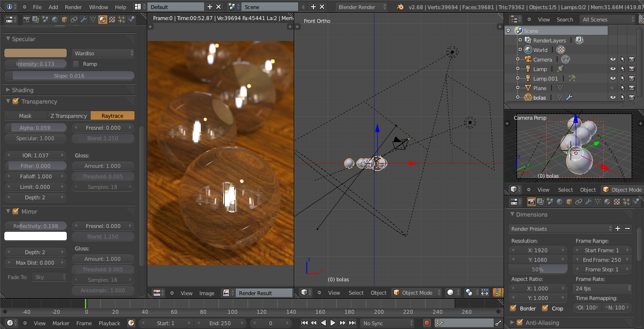Open the Image menu in render editor
This screenshot has width=644, height=329.
point(207,293)
